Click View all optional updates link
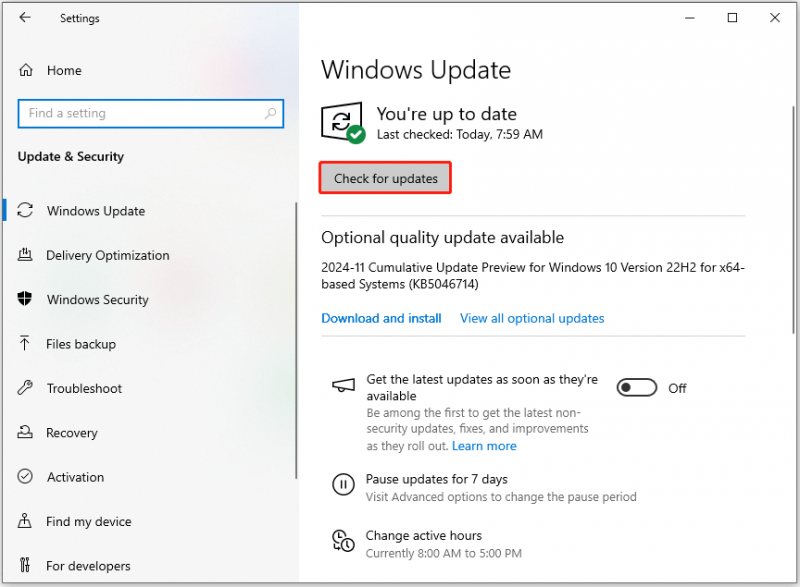800x587 pixels. (532, 318)
